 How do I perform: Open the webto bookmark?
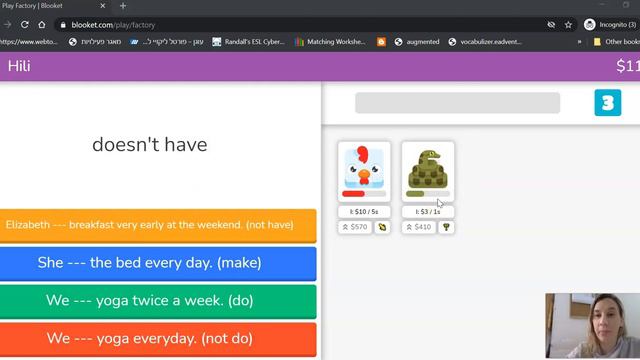pyautogui.click(x=29, y=42)
